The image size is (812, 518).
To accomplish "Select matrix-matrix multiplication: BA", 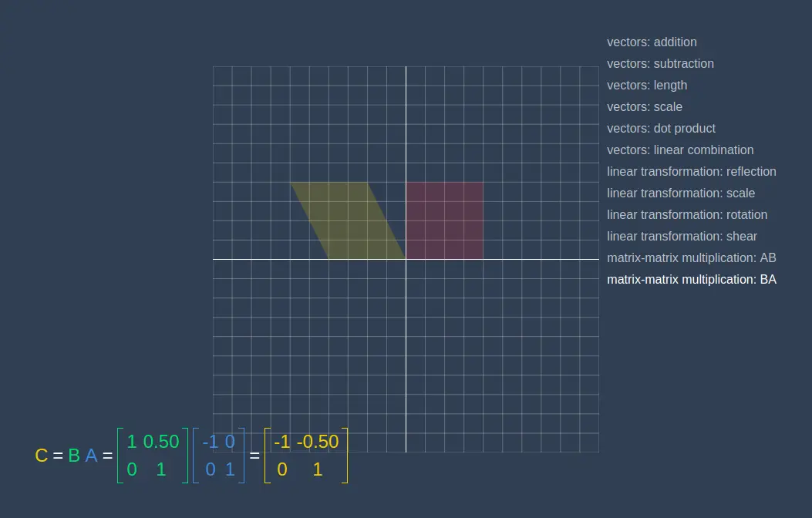I will pos(692,280).
